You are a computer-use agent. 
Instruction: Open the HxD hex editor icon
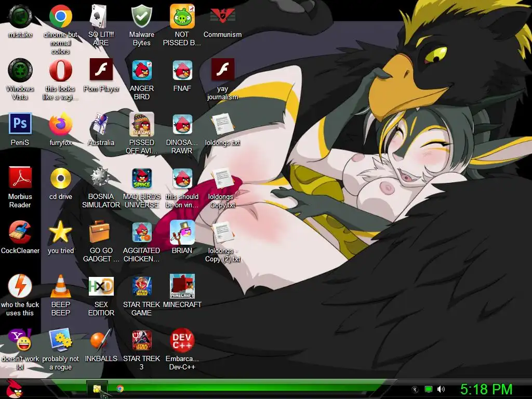click(x=101, y=286)
